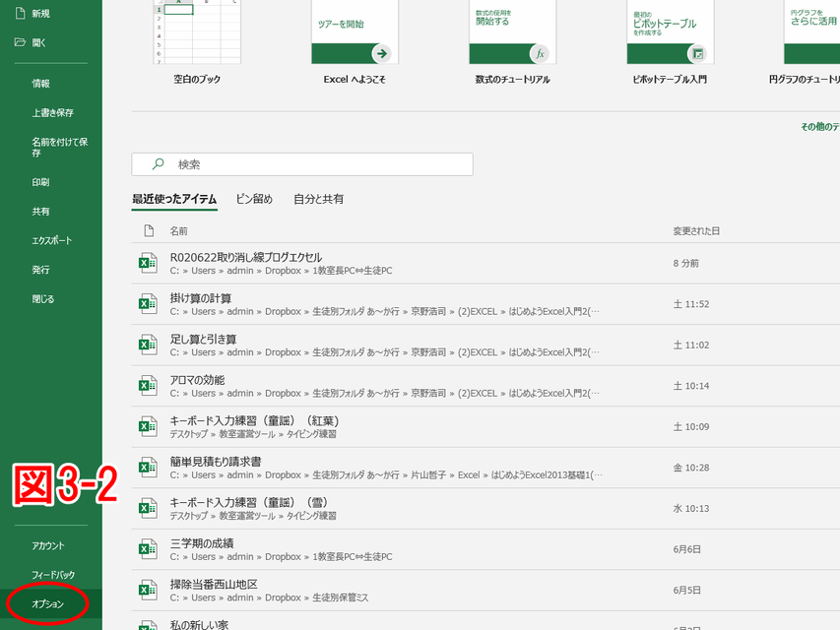The width and height of the screenshot is (840, 630).
Task: Open the 共有 menu item
Action: (40, 211)
